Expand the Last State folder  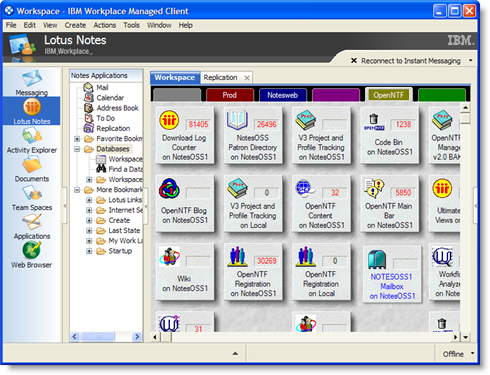[89, 231]
